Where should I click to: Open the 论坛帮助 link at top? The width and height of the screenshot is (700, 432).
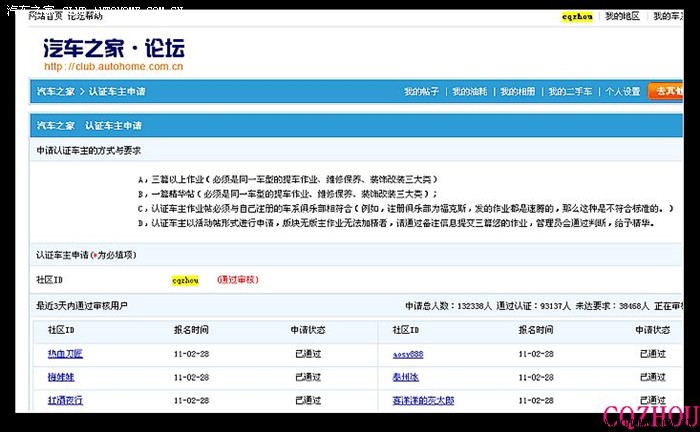(x=85, y=16)
